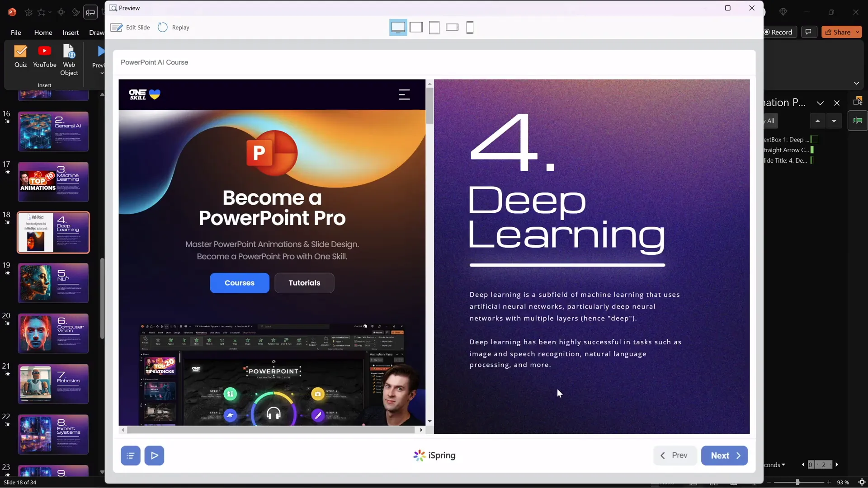The width and height of the screenshot is (868, 488).
Task: Click the Tutorials button
Action: click(x=304, y=283)
